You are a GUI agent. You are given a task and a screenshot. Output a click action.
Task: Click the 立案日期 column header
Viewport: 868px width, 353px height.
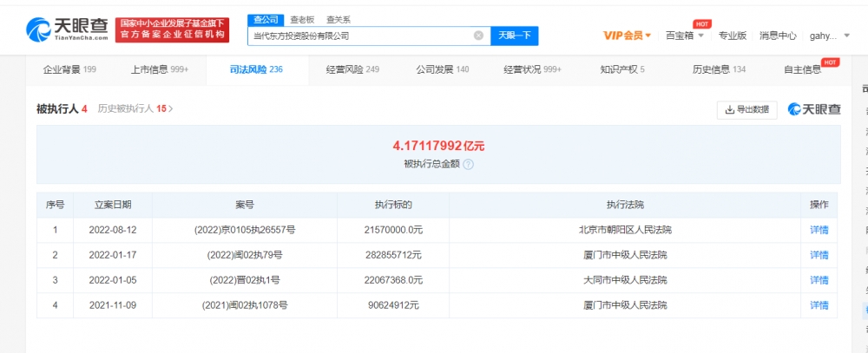click(112, 205)
